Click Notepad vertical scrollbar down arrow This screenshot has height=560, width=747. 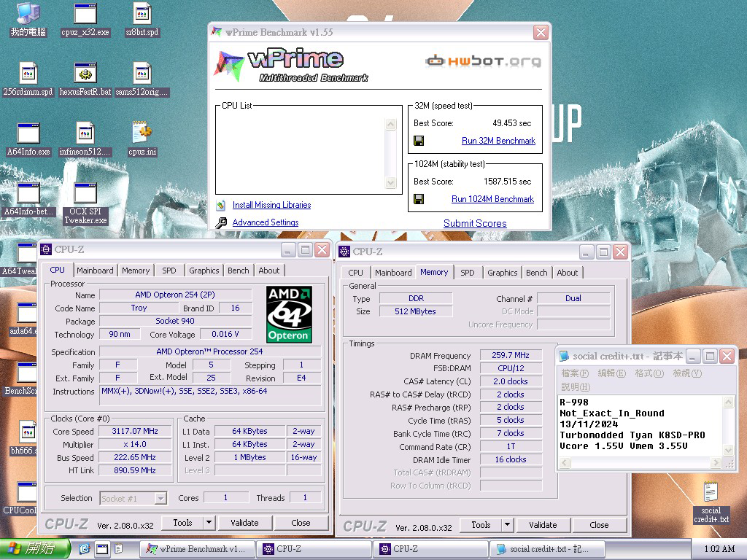[729, 450]
